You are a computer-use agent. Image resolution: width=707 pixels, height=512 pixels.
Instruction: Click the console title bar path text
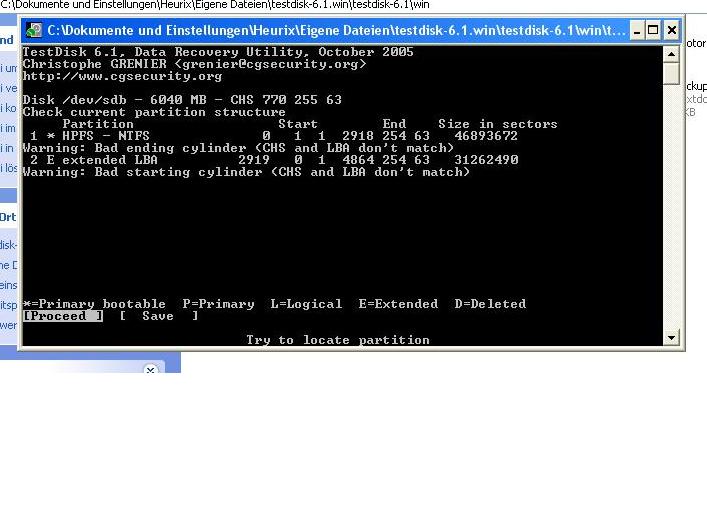point(336,30)
